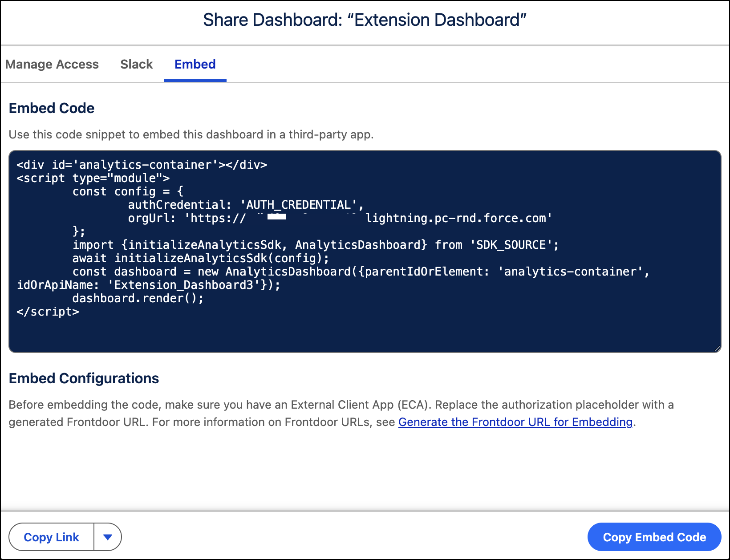
Task: Click the 'AUTH_CREDENTIAL' placeholder in code
Action: 299,205
